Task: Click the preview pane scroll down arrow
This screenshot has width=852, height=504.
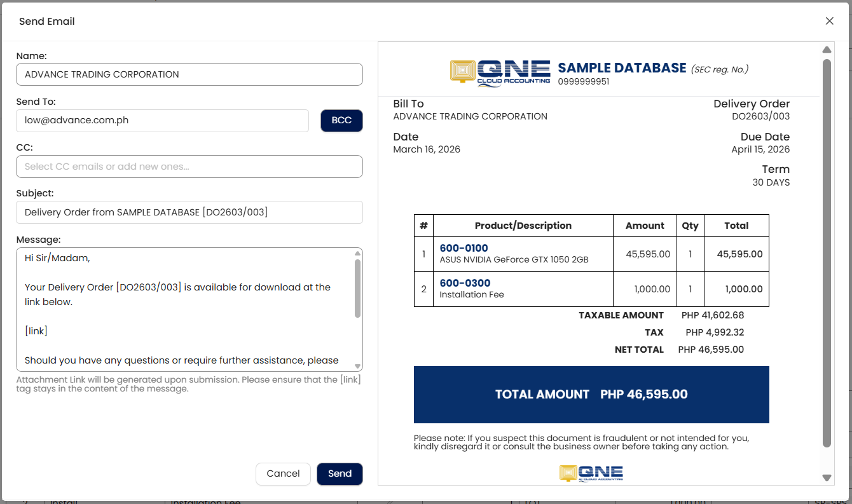Action: pyautogui.click(x=827, y=477)
